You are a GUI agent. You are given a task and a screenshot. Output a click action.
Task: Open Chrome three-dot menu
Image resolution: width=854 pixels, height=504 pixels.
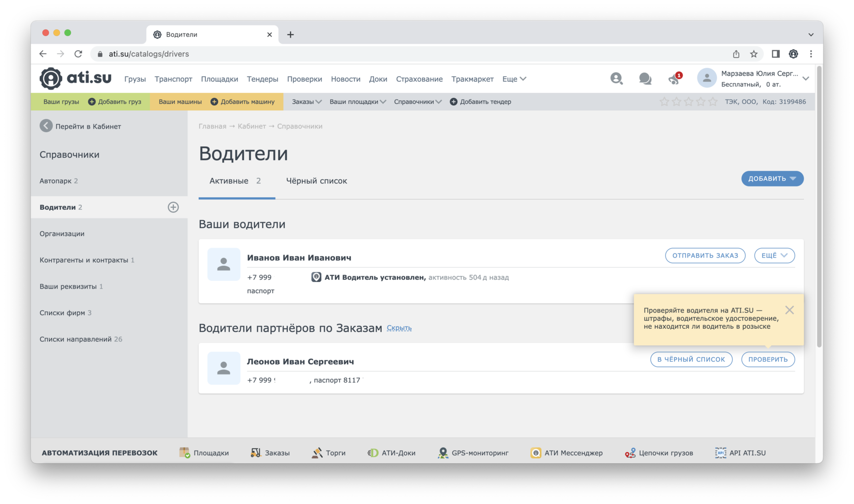pyautogui.click(x=811, y=54)
